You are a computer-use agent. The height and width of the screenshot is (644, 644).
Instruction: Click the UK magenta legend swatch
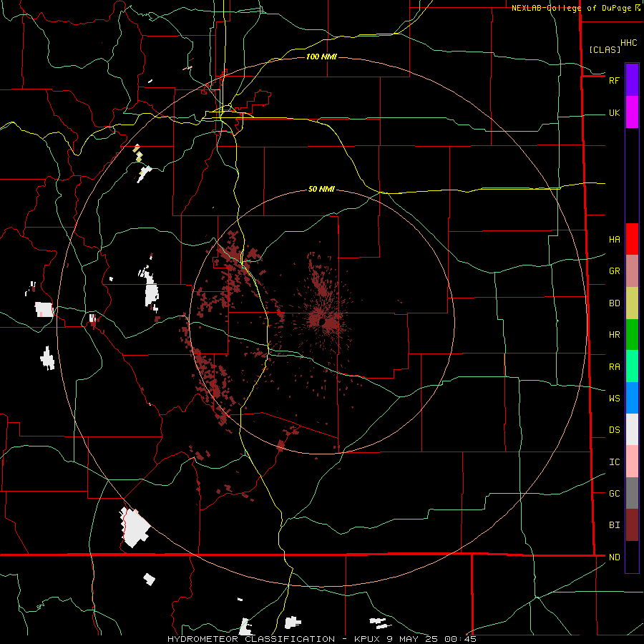tap(632, 112)
